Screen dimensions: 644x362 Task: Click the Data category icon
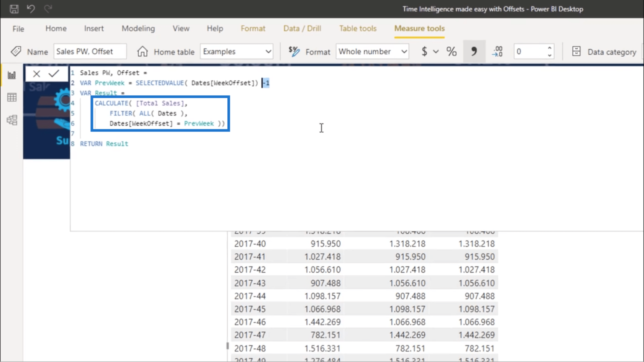[x=576, y=51]
